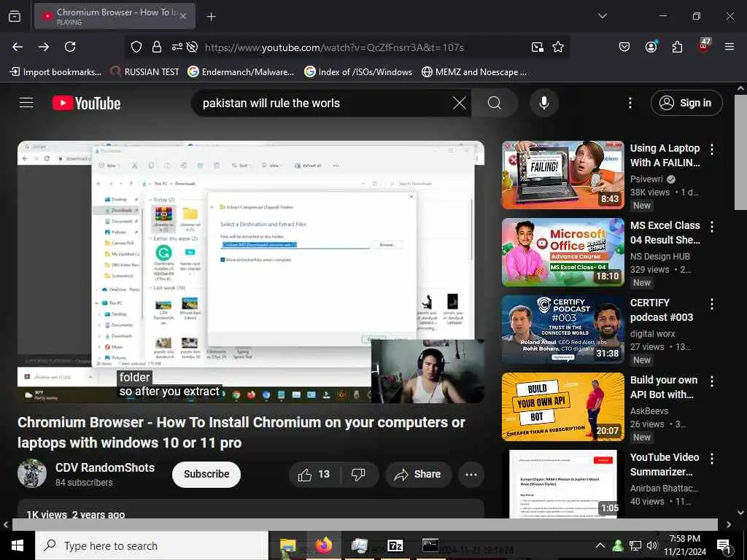This screenshot has width=747, height=560.
Task: Click the YouTube search box
Action: coord(324,103)
